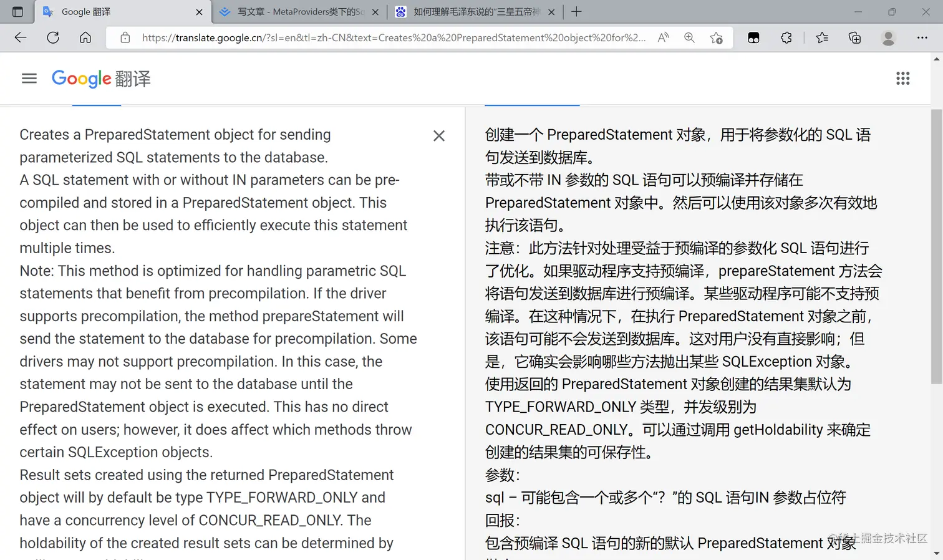Screen dimensions: 943x560
Task: Switch to the 写文章 MetaProviders tab
Action: [299, 12]
